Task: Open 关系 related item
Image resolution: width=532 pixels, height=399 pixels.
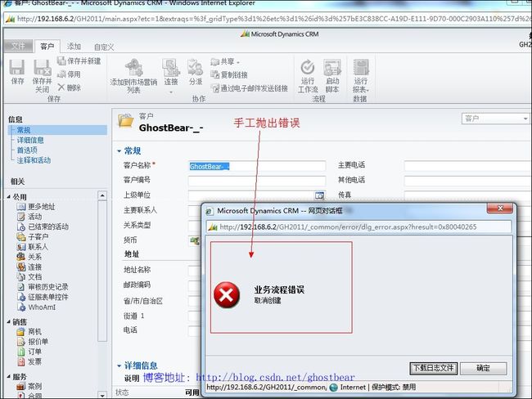Action: (29, 257)
